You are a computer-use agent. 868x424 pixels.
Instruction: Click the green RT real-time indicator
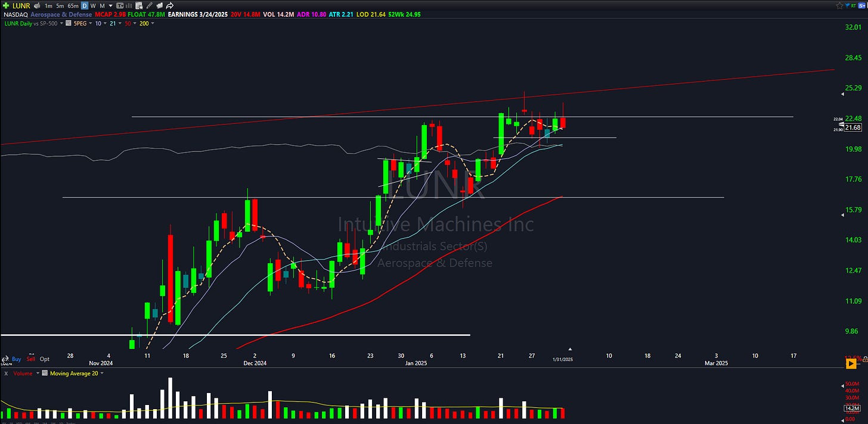pyautogui.click(x=854, y=5)
